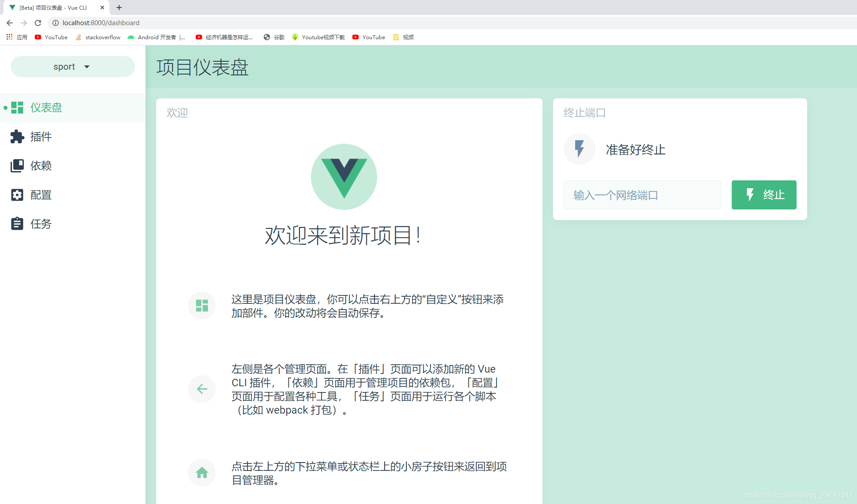
Task: Select the 配置 configuration gear icon
Action: (x=17, y=194)
